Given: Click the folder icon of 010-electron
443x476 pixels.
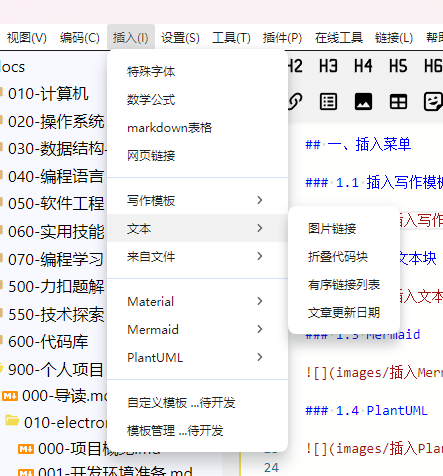Looking at the screenshot, I should 12,421.
